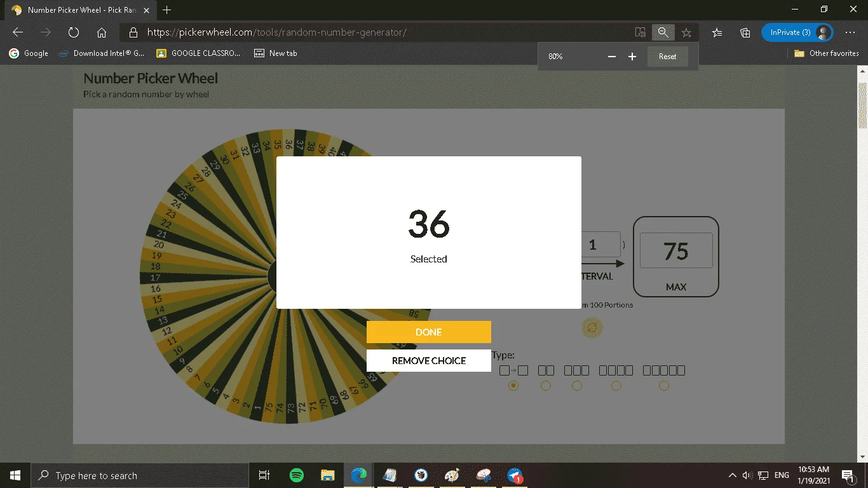Click the Reset zoom button
This screenshot has width=868, height=488.
(x=667, y=57)
